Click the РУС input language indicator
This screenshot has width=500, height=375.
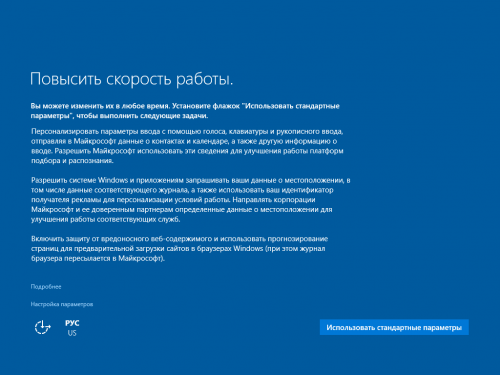72,323
